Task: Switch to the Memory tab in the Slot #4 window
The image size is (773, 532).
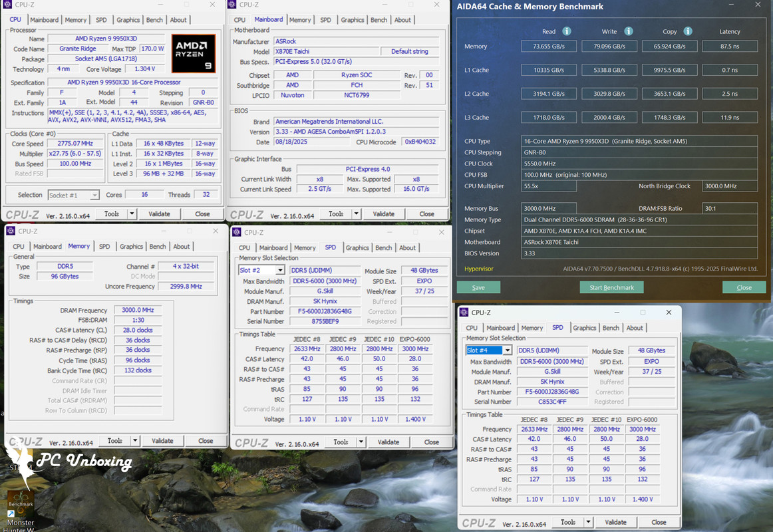Action: pos(532,328)
